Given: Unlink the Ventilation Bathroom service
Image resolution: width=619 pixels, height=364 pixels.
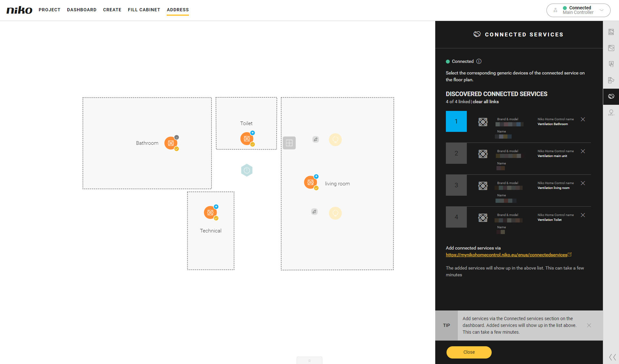Looking at the screenshot, I should coord(583,119).
